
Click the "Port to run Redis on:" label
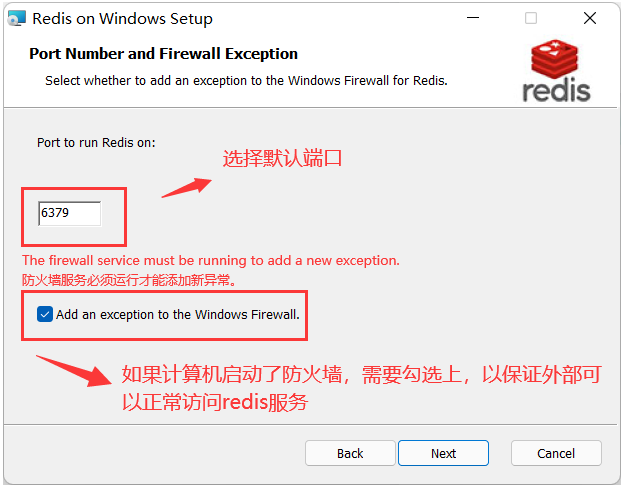click(x=96, y=142)
